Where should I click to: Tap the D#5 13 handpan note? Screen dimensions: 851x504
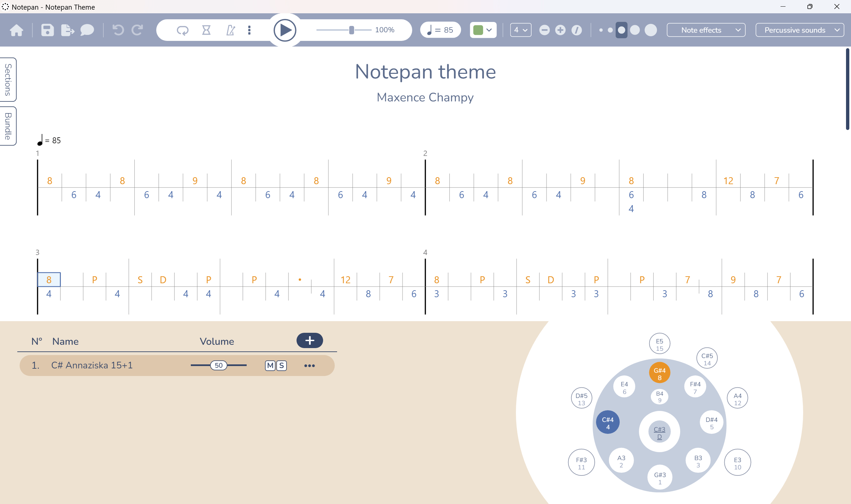581,398
